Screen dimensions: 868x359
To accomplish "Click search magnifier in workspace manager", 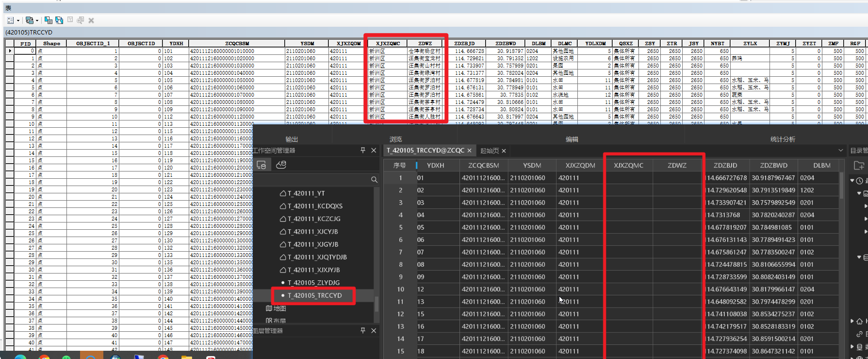I will 374,180.
